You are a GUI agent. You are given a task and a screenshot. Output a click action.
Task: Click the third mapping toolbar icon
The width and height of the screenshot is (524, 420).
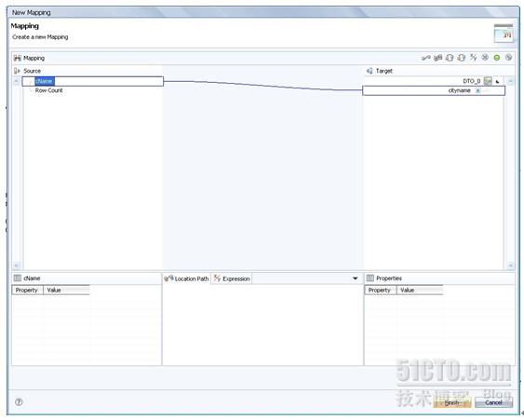click(x=450, y=58)
